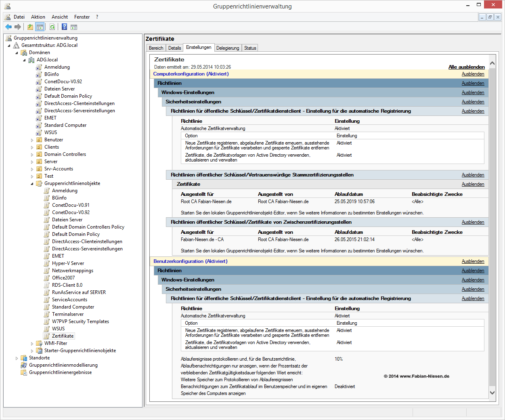This screenshot has height=420, width=505.
Task: Expand the Server organizational unit
Action: point(32,162)
